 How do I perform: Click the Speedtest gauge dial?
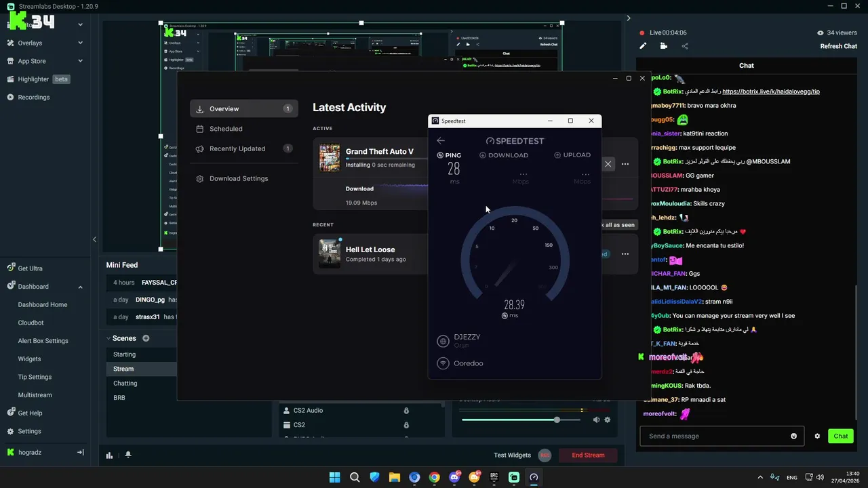point(515,254)
